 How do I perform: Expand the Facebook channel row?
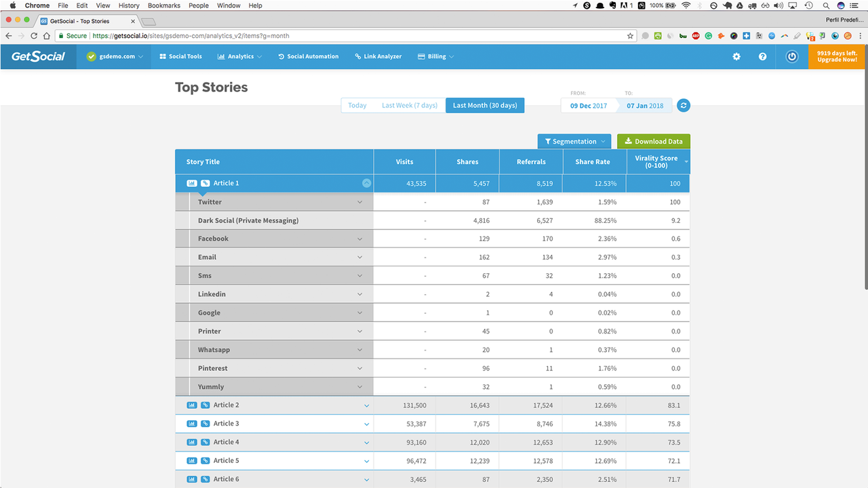click(360, 238)
